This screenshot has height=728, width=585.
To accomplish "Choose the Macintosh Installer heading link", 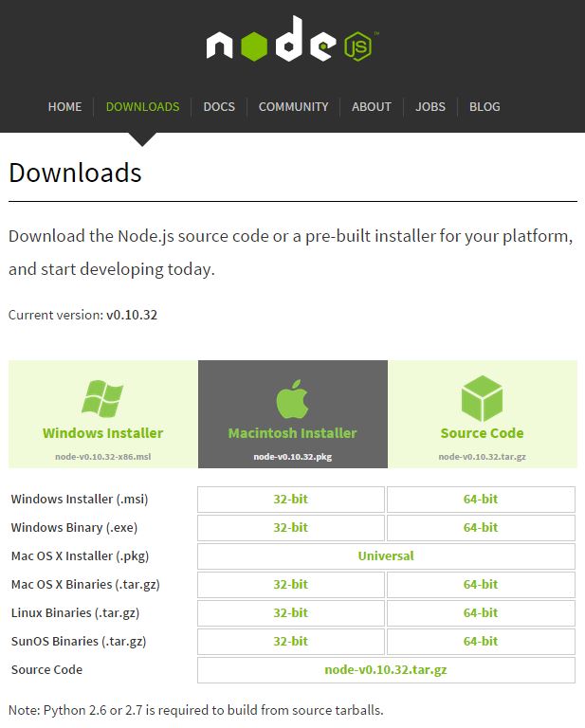I will coord(292,432).
